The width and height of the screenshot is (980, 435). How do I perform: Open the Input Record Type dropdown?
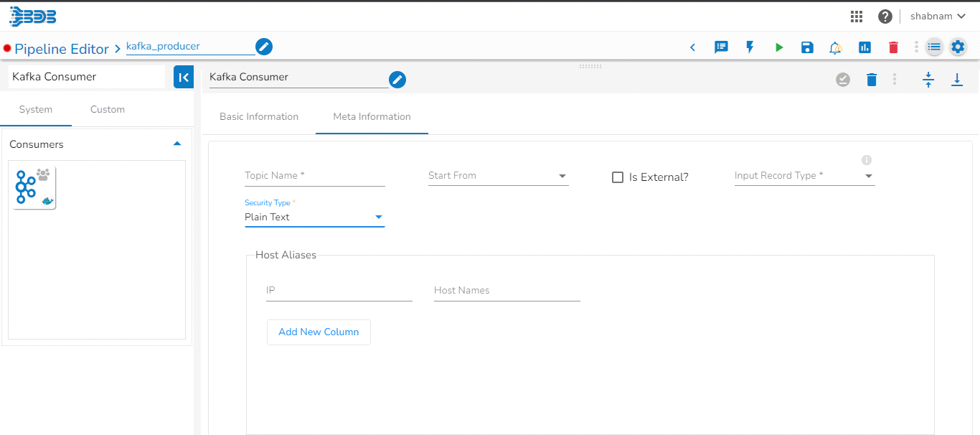click(804, 176)
